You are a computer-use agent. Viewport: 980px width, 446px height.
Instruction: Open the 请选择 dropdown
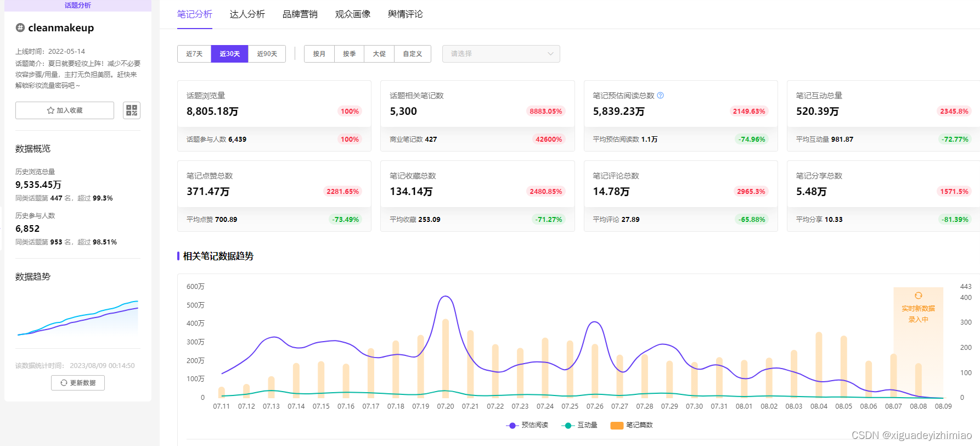[501, 54]
